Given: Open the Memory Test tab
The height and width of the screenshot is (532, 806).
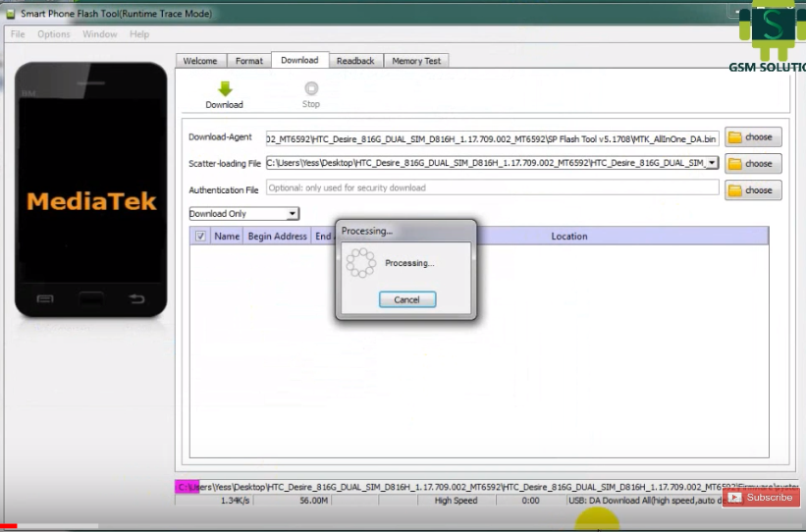Looking at the screenshot, I should (416, 61).
